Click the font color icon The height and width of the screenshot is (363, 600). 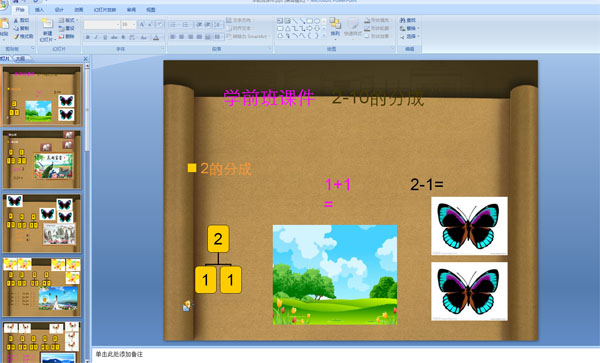pos(156,37)
